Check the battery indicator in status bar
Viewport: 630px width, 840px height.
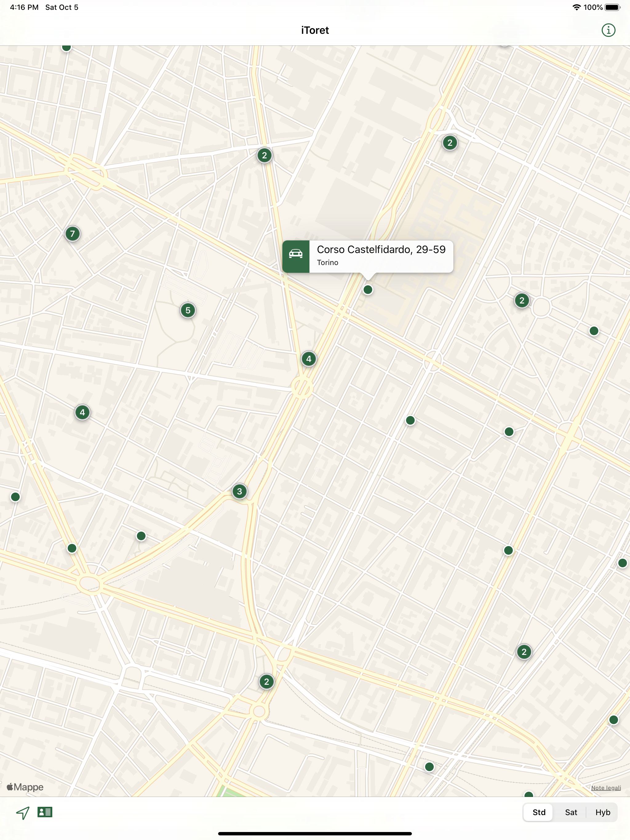point(612,7)
